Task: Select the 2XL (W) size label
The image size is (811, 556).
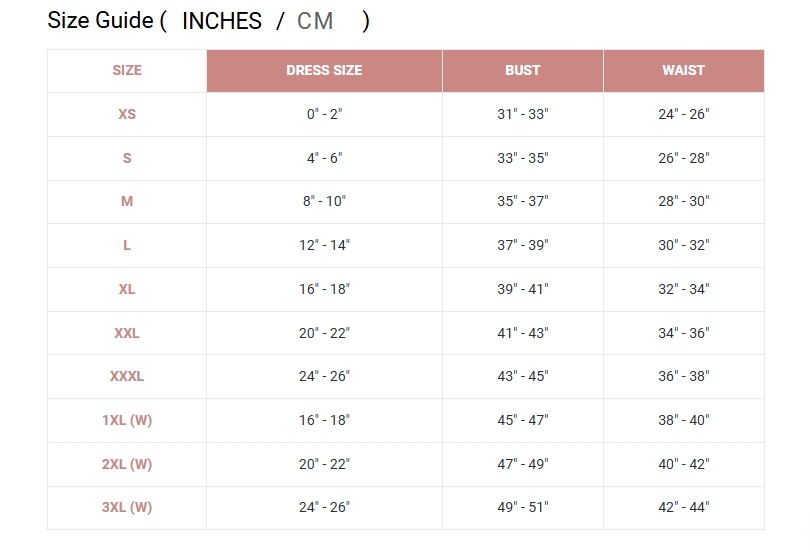Action: click(127, 464)
